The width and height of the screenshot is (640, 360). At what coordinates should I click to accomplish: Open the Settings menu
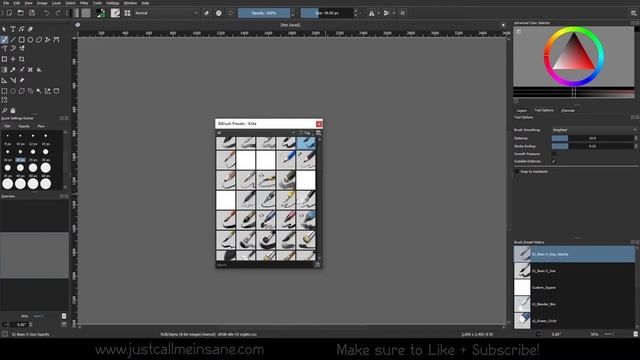(x=113, y=3)
